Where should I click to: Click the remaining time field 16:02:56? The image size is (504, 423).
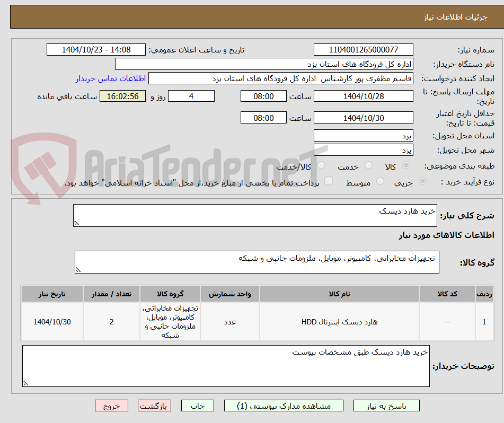(x=122, y=96)
